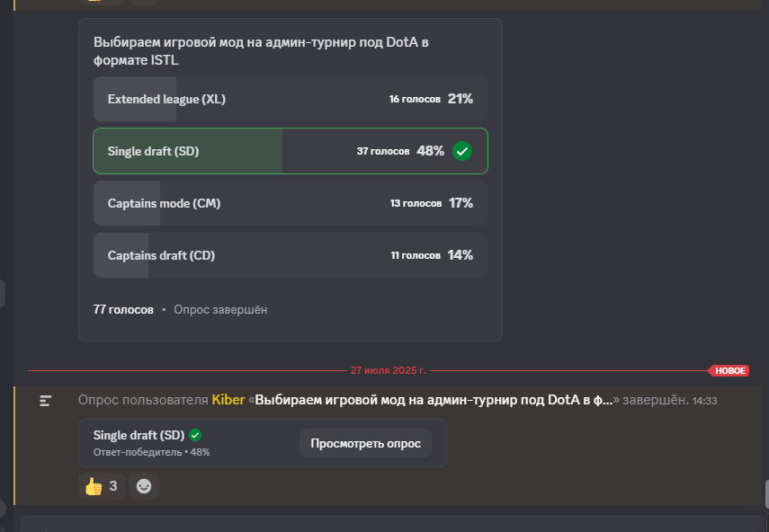Screen dimensions: 769x532
Task: Click the 16 голосов vote count
Action: (x=415, y=99)
